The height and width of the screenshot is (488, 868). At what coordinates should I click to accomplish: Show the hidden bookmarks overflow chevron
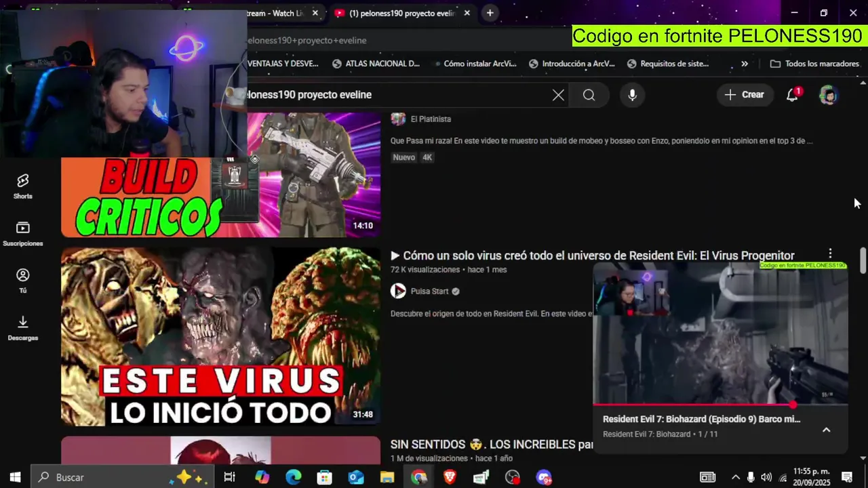point(745,64)
